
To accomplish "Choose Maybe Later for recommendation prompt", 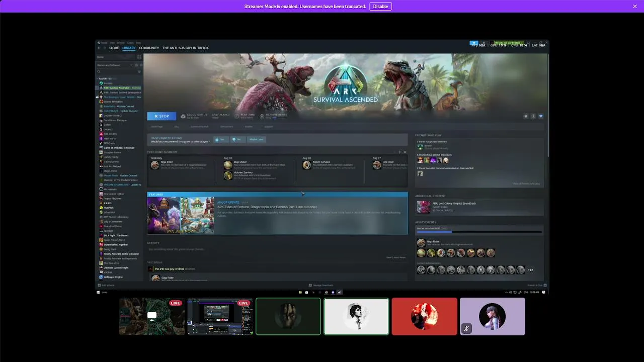I will 256,139.
